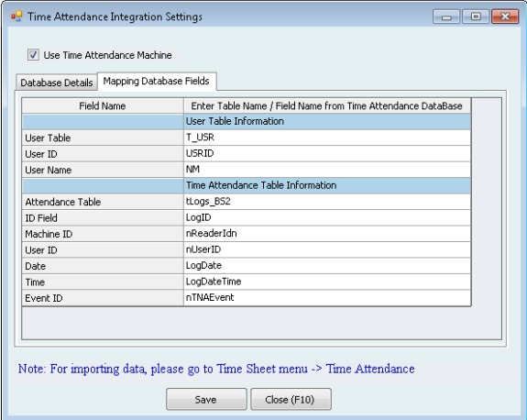Click Close (F10) button
Image resolution: width=527 pixels, height=420 pixels.
[x=291, y=399]
